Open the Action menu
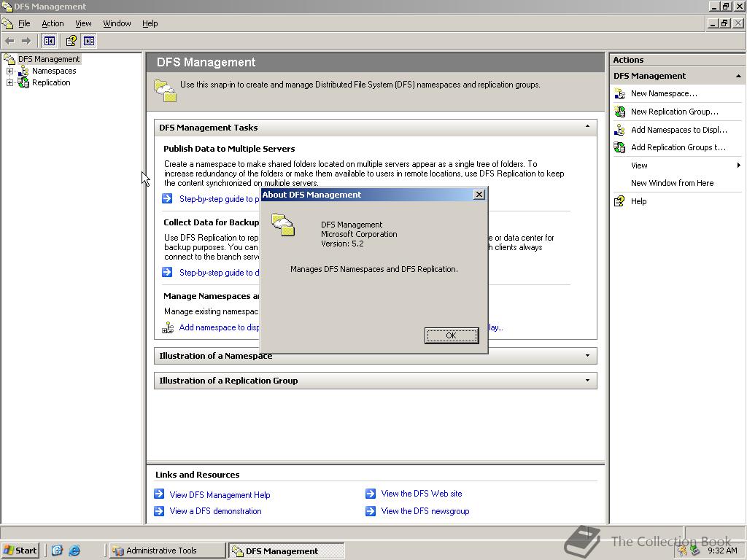Screen dimensions: 747x560 [x=53, y=23]
